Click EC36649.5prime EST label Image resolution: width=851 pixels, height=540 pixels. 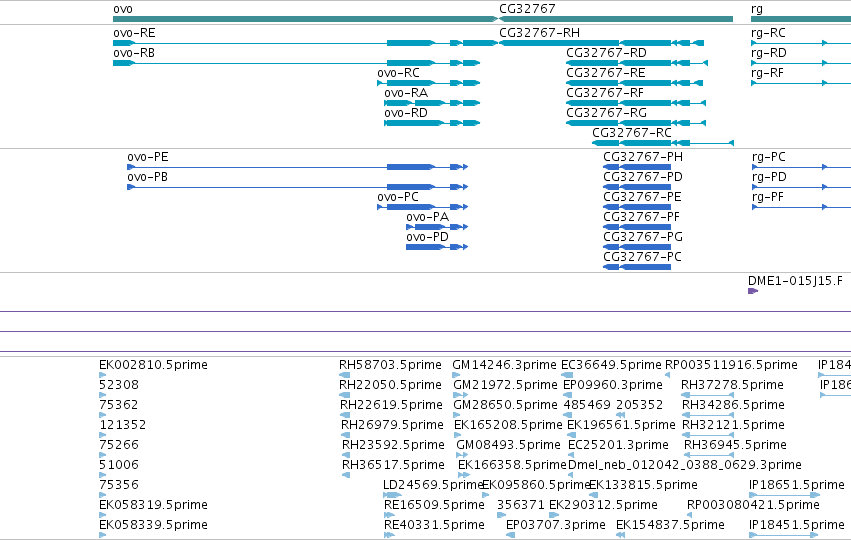click(x=611, y=365)
